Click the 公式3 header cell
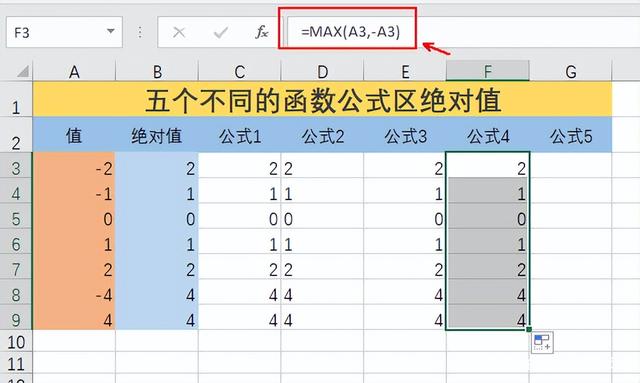The height and width of the screenshot is (383, 640). tap(405, 135)
